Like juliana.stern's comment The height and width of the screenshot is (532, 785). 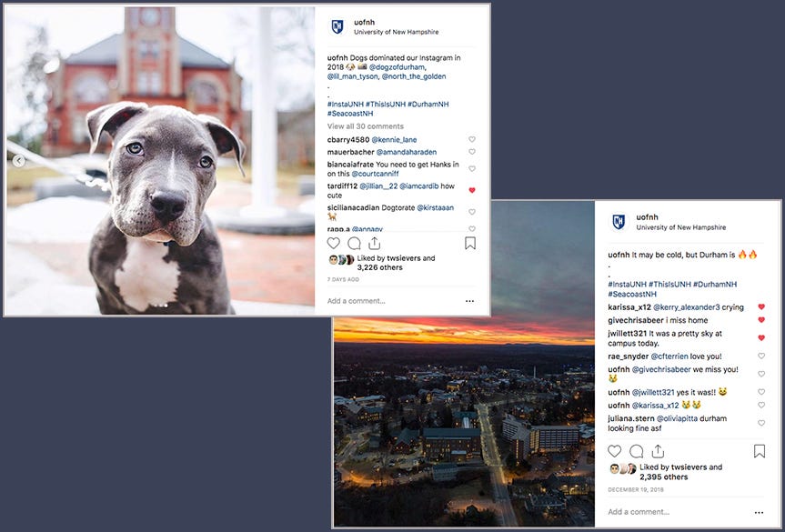(x=761, y=424)
